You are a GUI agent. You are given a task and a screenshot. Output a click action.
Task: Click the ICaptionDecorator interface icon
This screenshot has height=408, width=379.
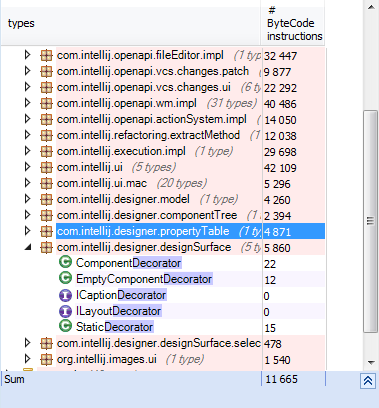pyautogui.click(x=65, y=295)
